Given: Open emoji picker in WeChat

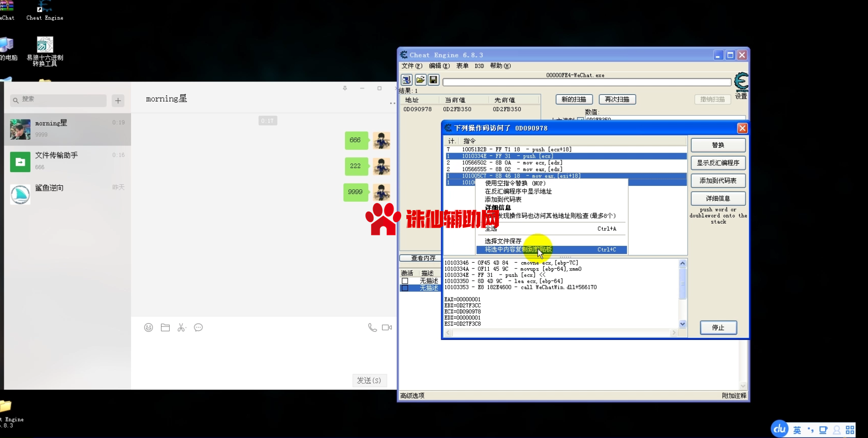Looking at the screenshot, I should [149, 327].
